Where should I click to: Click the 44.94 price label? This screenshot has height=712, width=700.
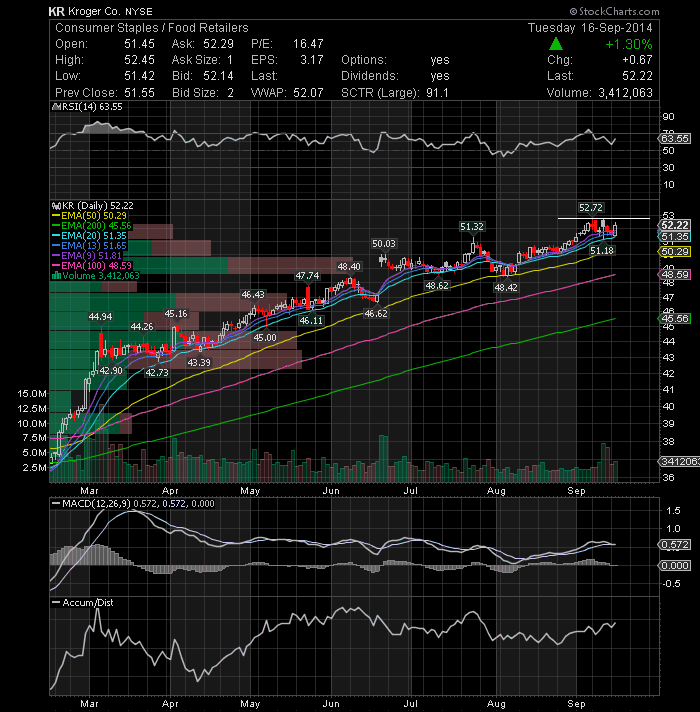pyautogui.click(x=100, y=316)
